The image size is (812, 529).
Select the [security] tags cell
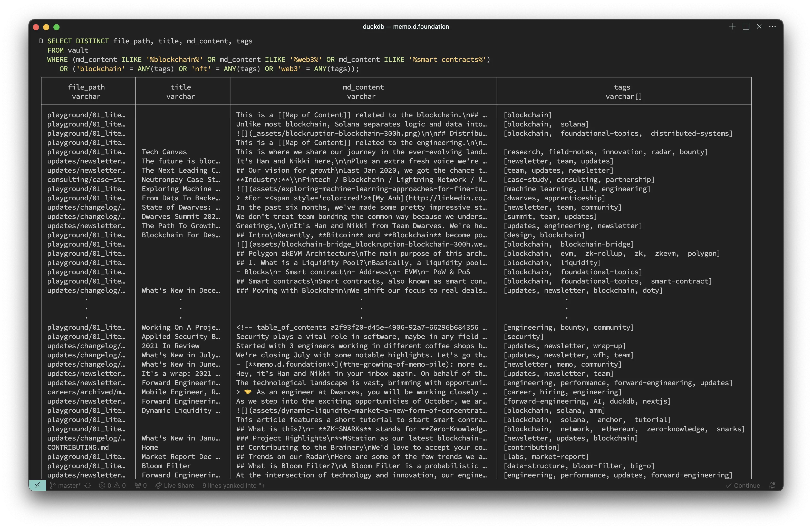pos(524,336)
